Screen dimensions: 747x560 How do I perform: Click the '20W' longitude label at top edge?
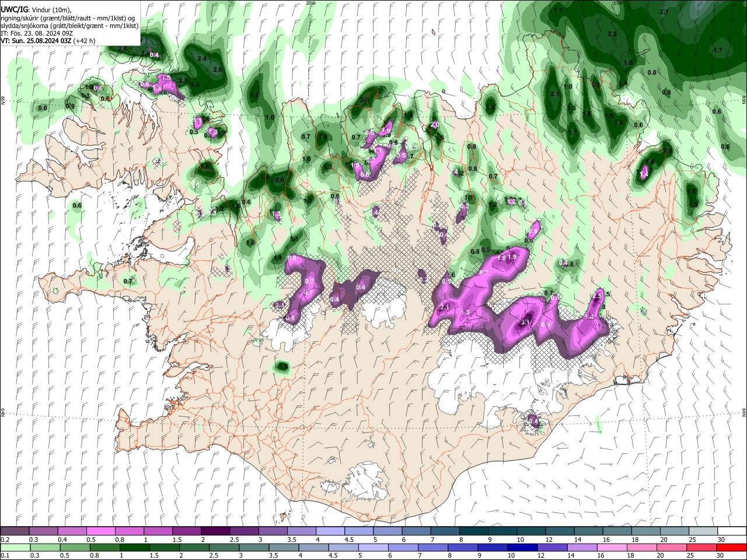click(x=310, y=3)
